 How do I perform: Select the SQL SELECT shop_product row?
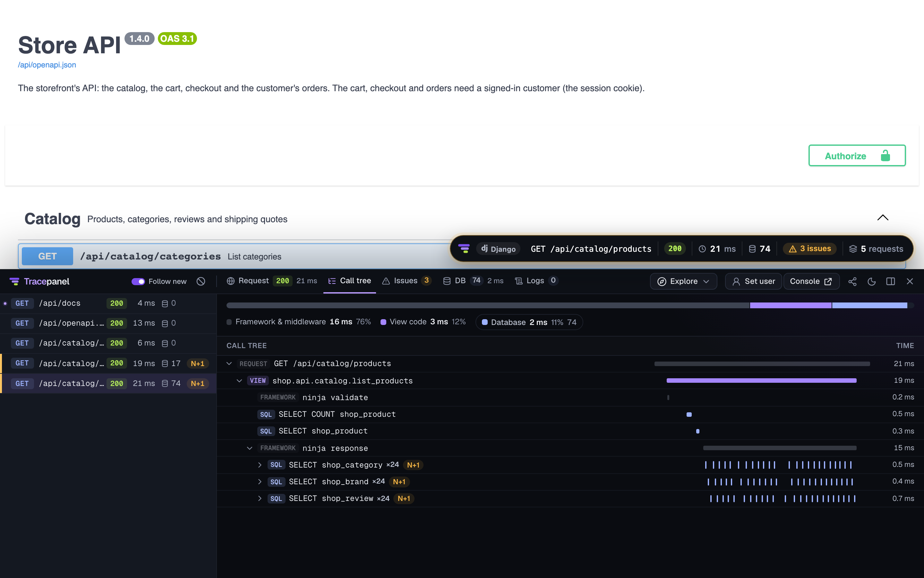(x=570, y=431)
